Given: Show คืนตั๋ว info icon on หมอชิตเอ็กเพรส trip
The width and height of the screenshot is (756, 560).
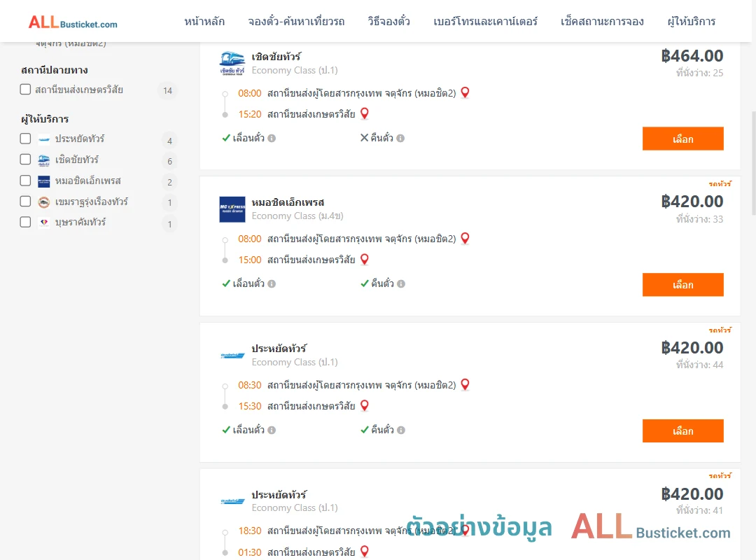Looking at the screenshot, I should pyautogui.click(x=400, y=284).
